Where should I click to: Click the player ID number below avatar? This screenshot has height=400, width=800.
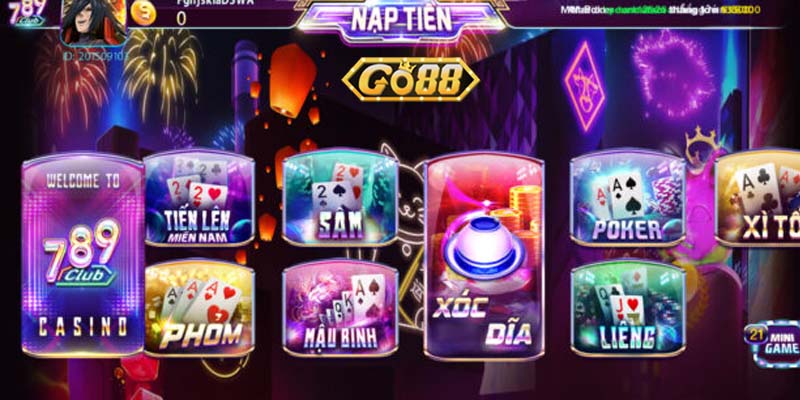(95, 57)
